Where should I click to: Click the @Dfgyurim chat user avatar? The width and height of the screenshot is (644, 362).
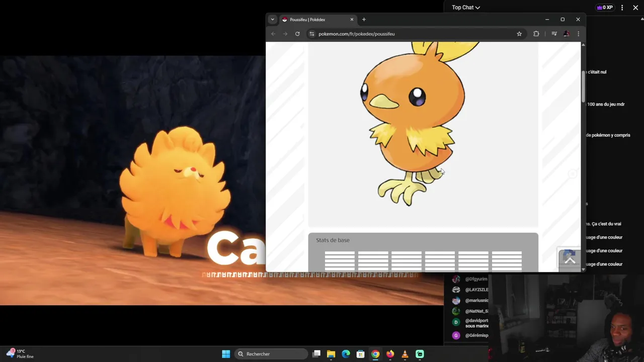pos(456,279)
